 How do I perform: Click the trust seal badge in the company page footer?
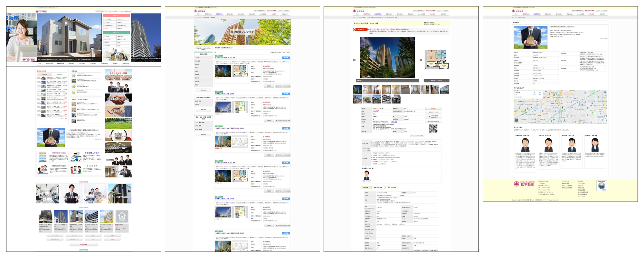click(x=601, y=186)
